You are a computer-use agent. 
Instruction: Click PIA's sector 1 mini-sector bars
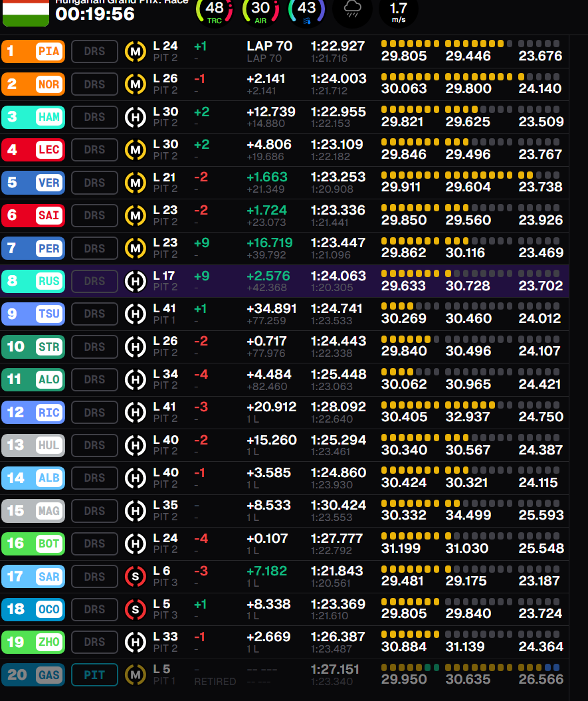click(x=410, y=44)
